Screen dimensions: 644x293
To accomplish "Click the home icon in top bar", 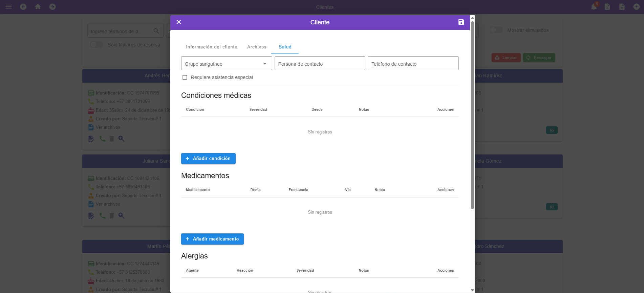I will pyautogui.click(x=38, y=7).
